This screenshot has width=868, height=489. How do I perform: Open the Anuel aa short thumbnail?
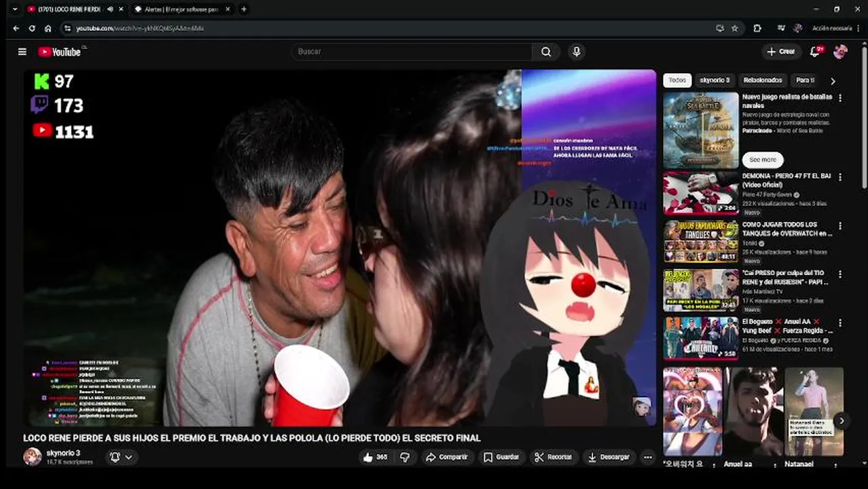[754, 412]
